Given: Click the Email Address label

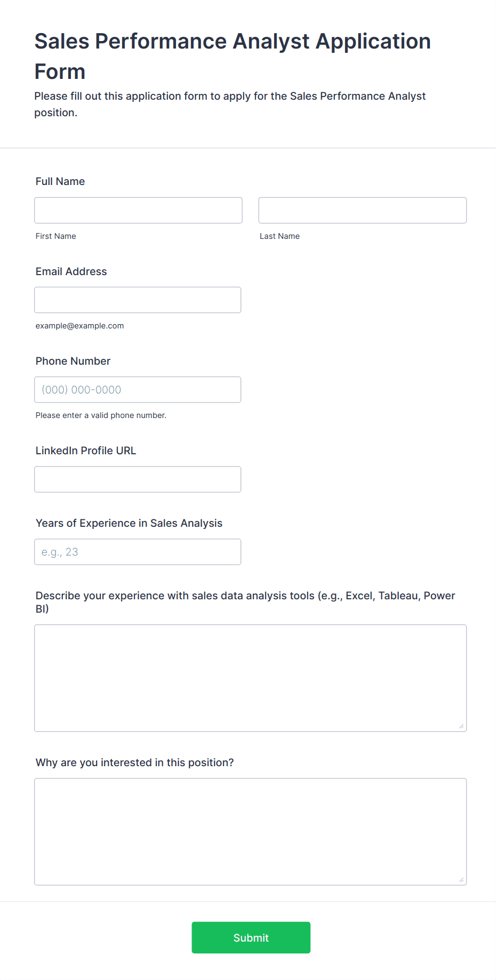Looking at the screenshot, I should pyautogui.click(x=71, y=271).
